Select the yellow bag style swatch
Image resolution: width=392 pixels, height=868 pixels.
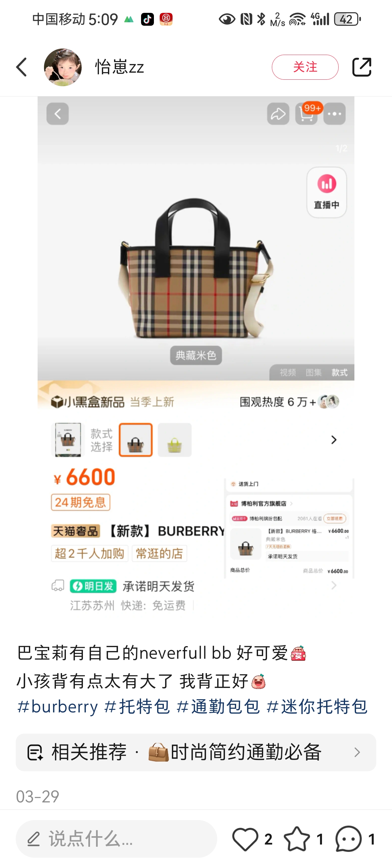pos(175,440)
